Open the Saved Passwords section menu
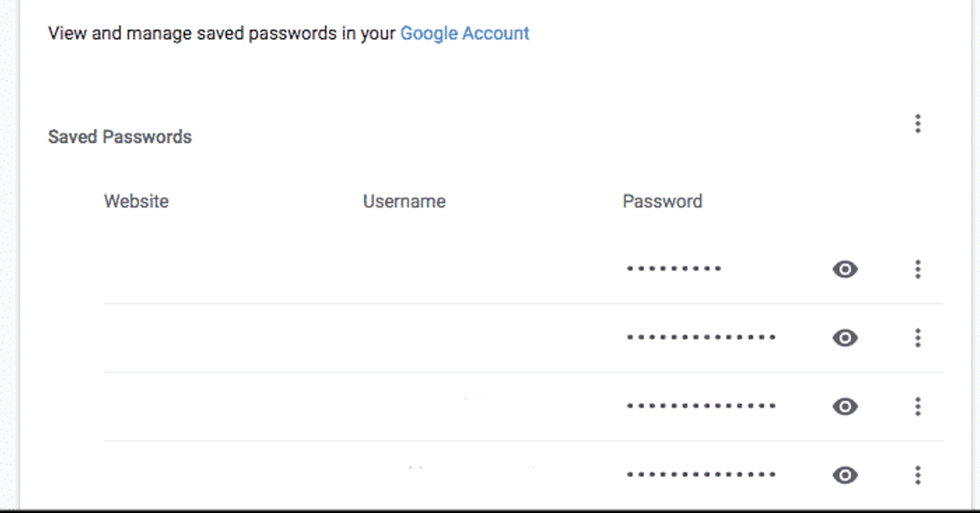 (918, 123)
